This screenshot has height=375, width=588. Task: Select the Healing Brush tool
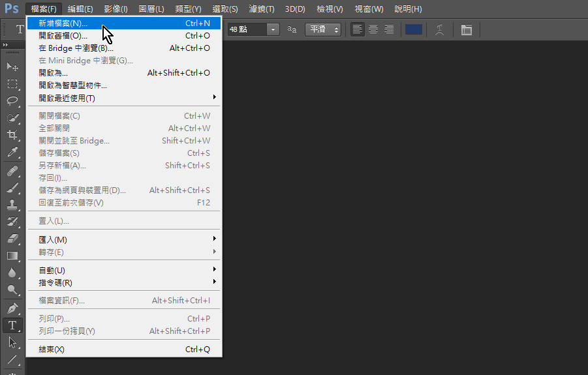[x=12, y=171]
